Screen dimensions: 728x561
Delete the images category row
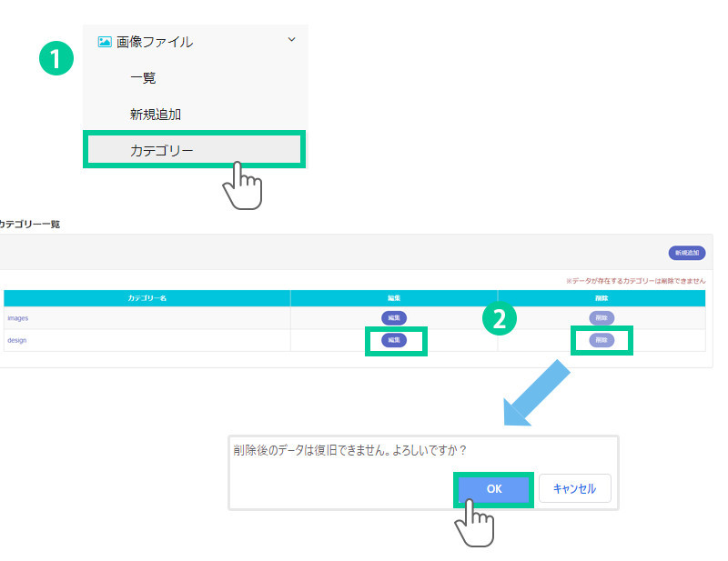pyautogui.click(x=601, y=318)
